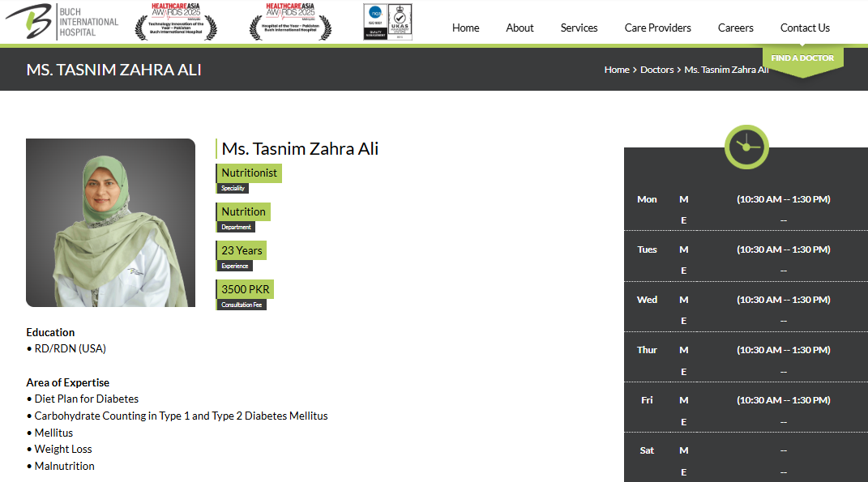This screenshot has height=482, width=868.
Task: Click the clock icon above the schedule
Action: 746,147
